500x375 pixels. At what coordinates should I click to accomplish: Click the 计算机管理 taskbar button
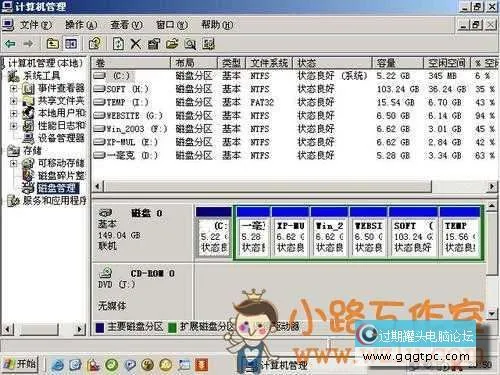click(x=283, y=365)
